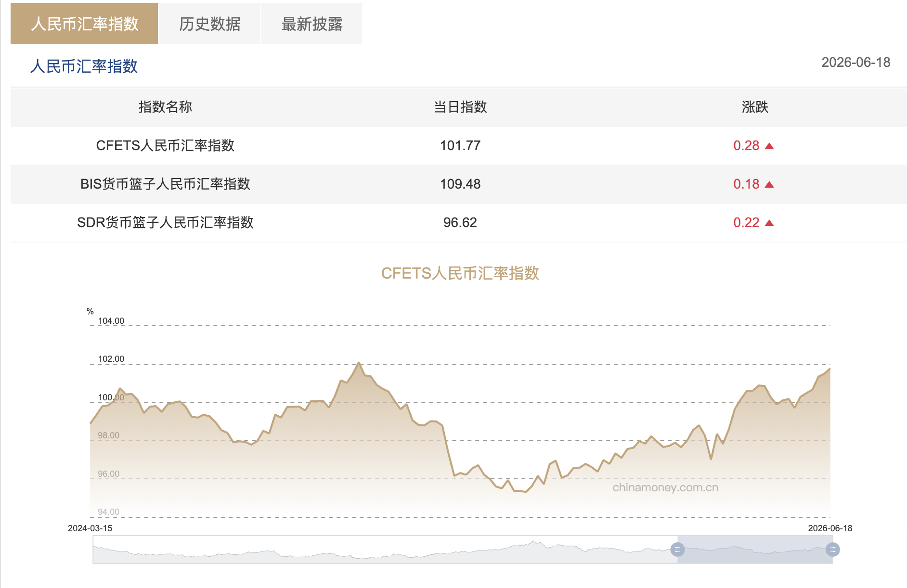Click the chart title CFETS人民币汇率指数
Screen dimensions: 907x588
coord(460,273)
